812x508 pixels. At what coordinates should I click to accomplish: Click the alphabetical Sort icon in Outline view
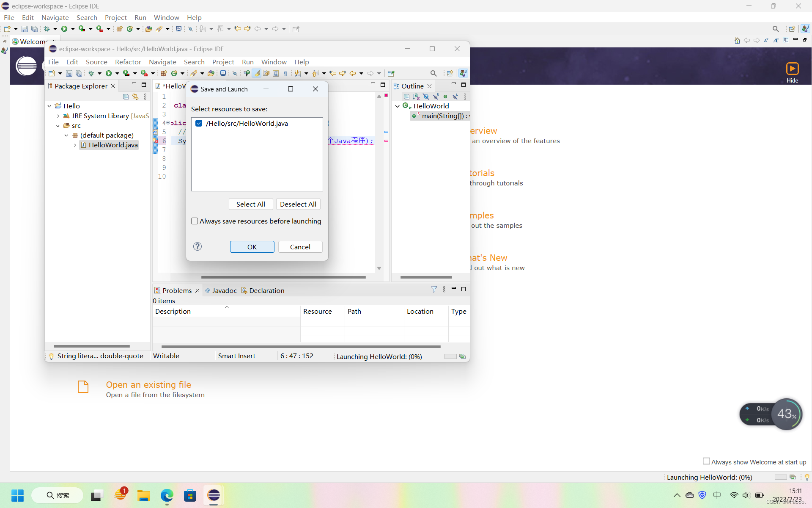click(416, 97)
